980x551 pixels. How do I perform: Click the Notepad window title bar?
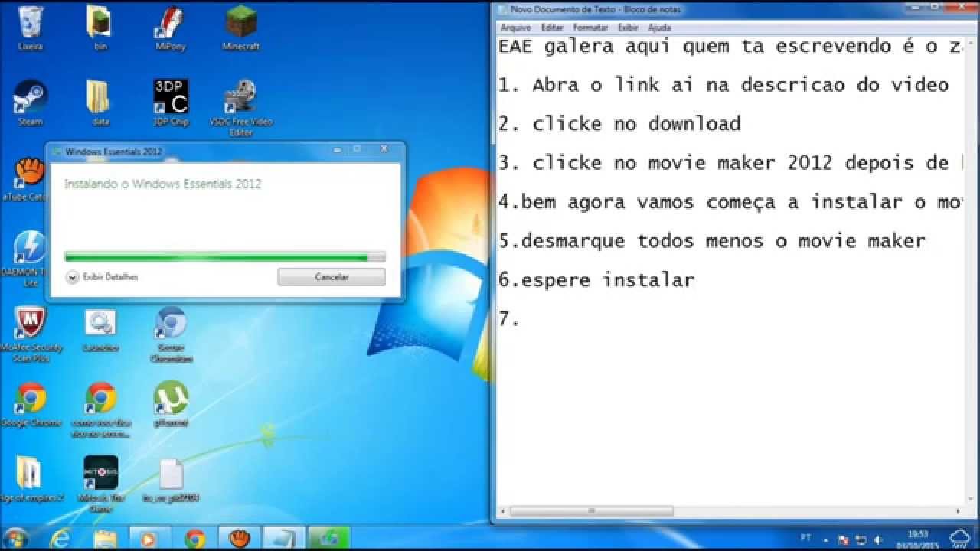(735, 10)
